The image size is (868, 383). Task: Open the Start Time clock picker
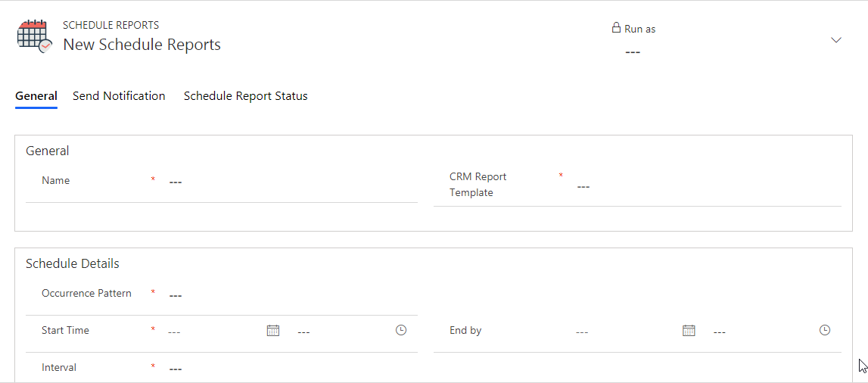(x=401, y=330)
